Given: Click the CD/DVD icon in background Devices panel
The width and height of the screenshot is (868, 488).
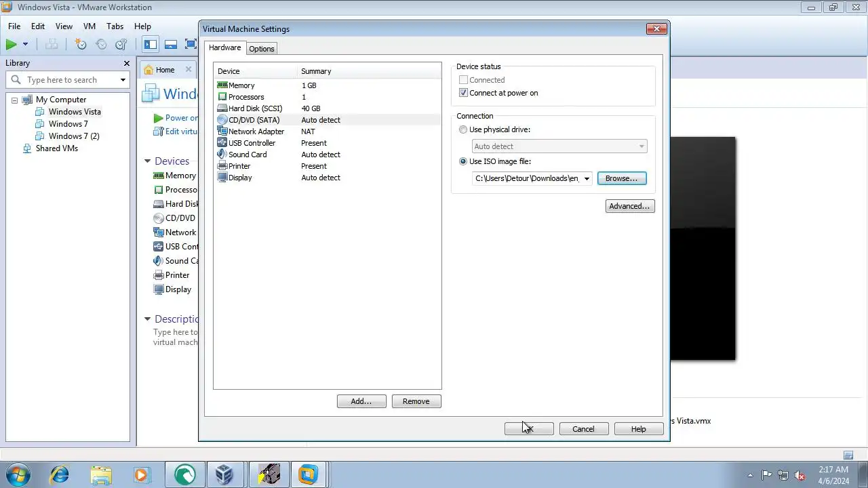Looking at the screenshot, I should pos(159,218).
